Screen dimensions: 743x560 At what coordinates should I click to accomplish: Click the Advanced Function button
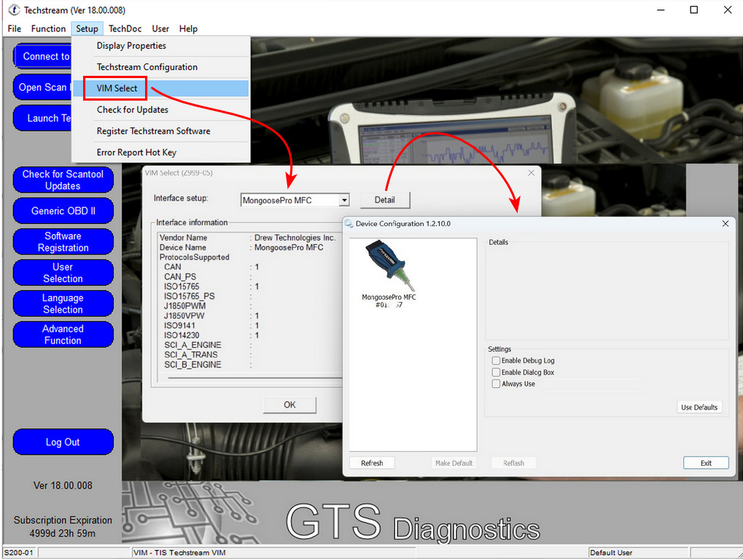pyautogui.click(x=63, y=335)
